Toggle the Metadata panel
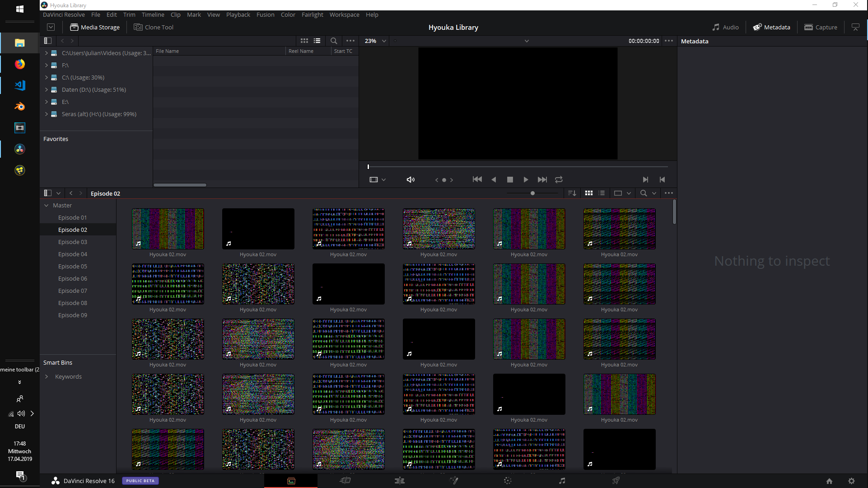Image resolution: width=868 pixels, height=488 pixels. click(771, 27)
